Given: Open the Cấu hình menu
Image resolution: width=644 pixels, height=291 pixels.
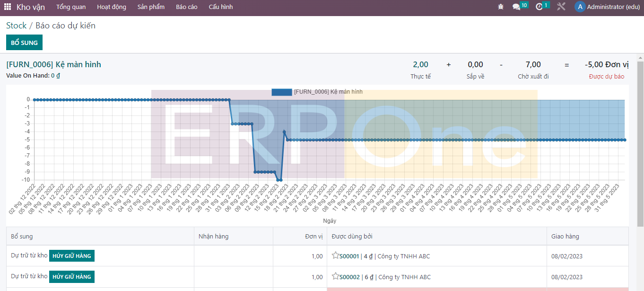Looking at the screenshot, I should click(220, 7).
